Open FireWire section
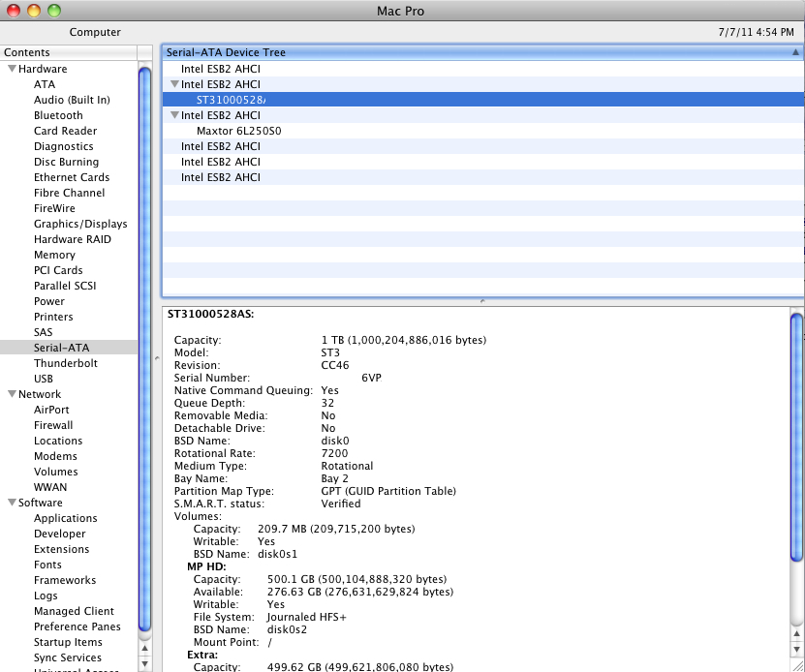This screenshot has width=805, height=672. point(54,208)
